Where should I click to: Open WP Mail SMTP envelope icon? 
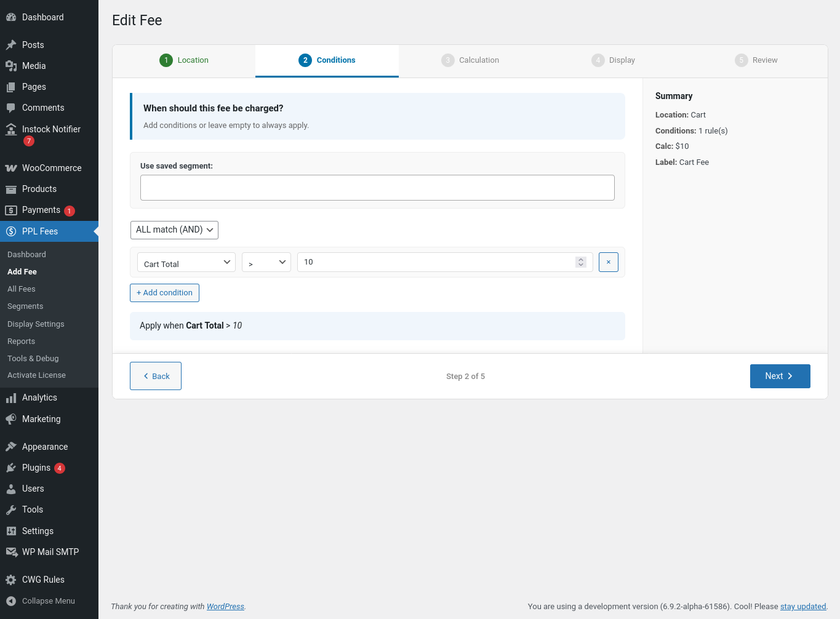point(11,552)
